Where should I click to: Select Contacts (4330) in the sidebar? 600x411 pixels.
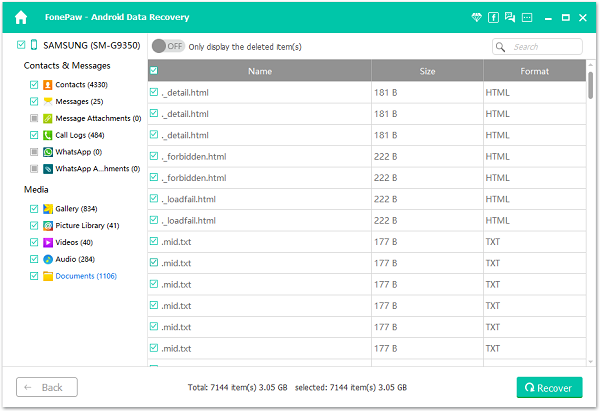click(82, 85)
